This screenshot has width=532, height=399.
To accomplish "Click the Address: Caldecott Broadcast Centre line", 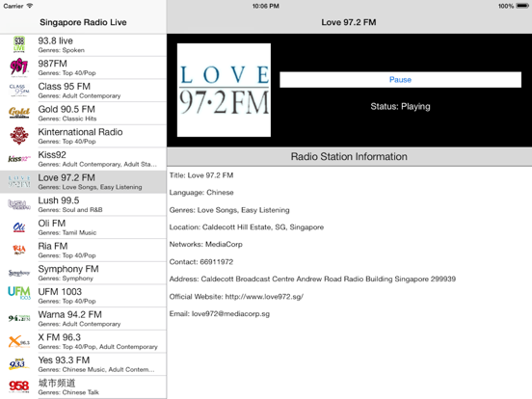I will [312, 279].
